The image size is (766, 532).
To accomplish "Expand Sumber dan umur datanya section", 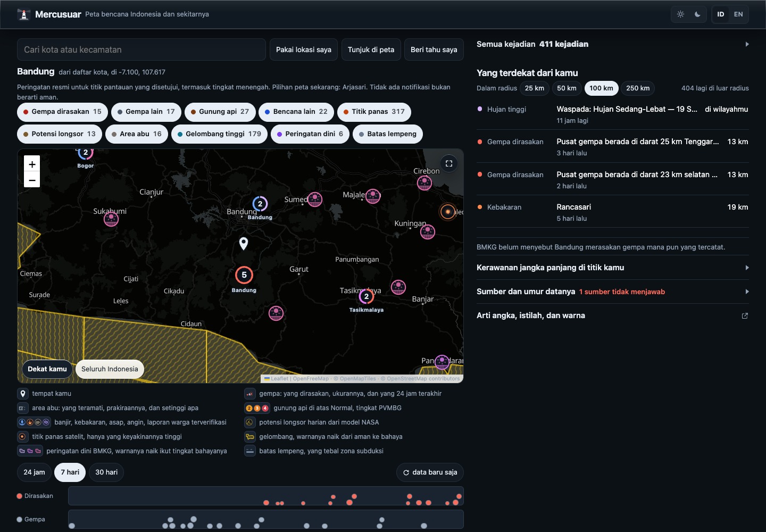I will (x=613, y=292).
